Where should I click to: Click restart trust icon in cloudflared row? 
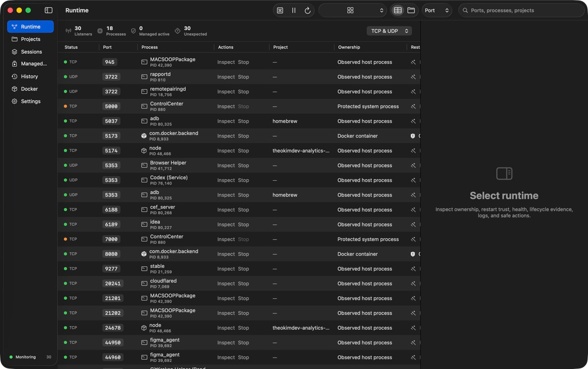pyautogui.click(x=413, y=283)
